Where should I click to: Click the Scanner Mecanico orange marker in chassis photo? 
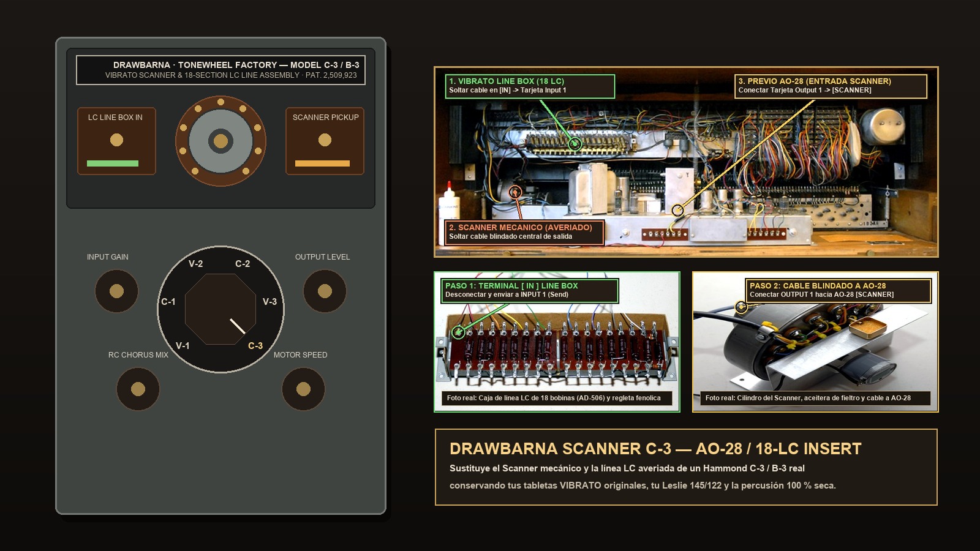click(x=516, y=192)
